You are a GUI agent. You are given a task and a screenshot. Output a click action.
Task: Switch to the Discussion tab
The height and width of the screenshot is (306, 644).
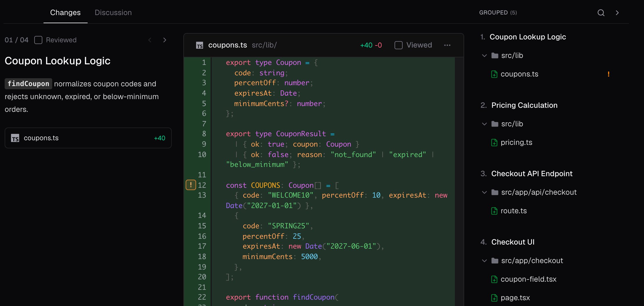coord(113,12)
